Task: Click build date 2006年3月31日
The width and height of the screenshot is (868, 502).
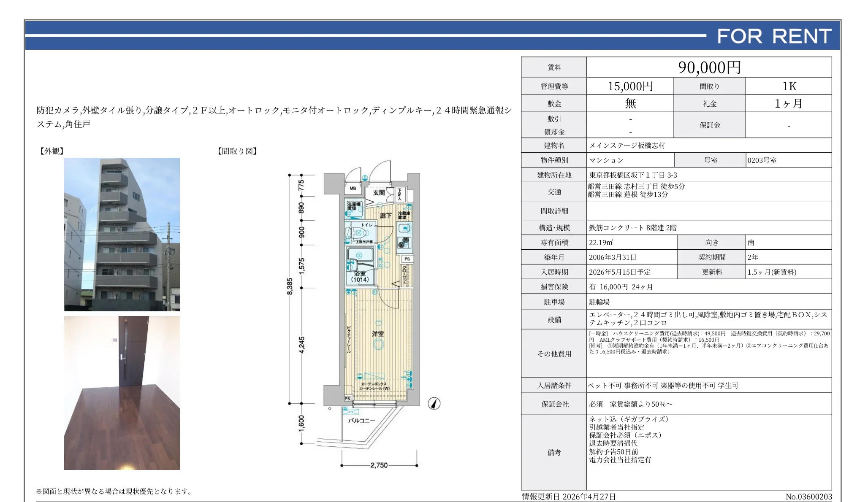Action: 613,257
